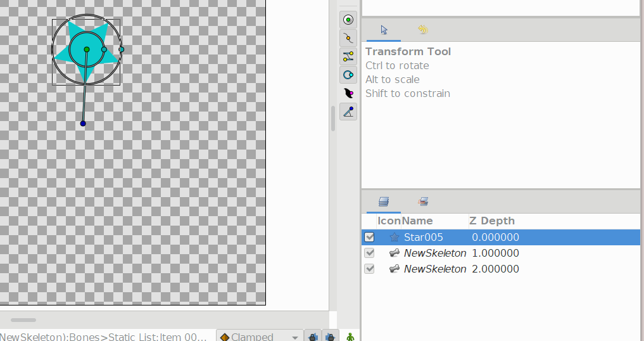Click the vertical scrollbar beside handle buttons
Image resolution: width=644 pixels, height=341 pixels.
pyautogui.click(x=333, y=119)
